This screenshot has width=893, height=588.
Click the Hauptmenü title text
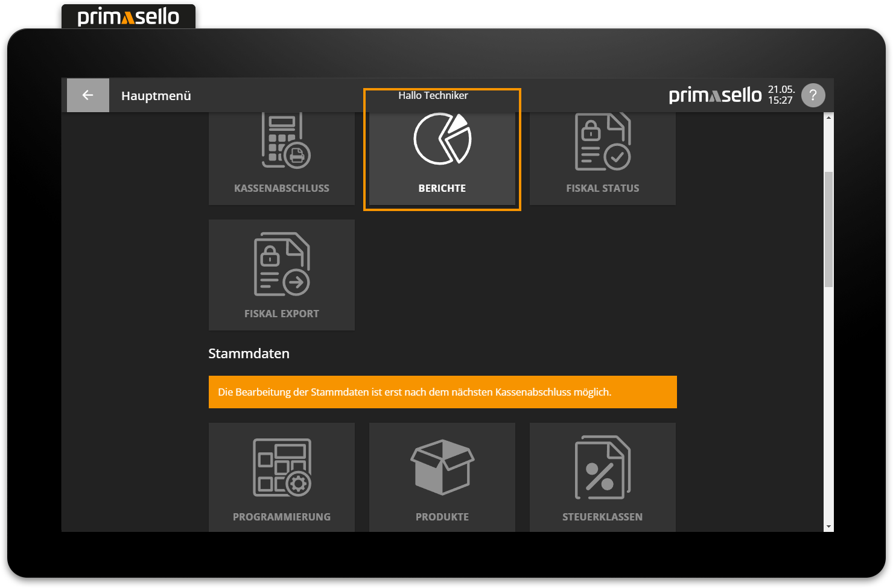point(156,96)
